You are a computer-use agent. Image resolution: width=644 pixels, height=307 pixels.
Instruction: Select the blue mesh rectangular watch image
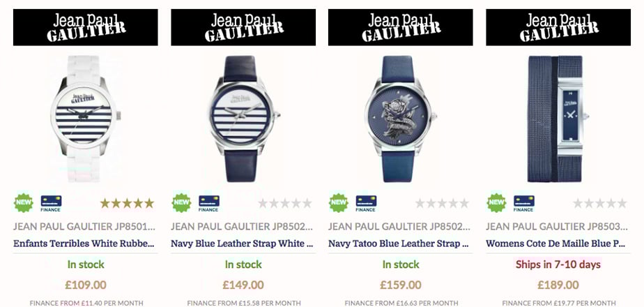[x=558, y=119]
